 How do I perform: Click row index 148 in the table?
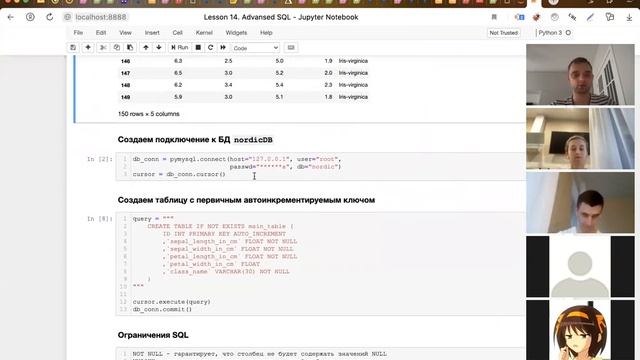click(125, 85)
